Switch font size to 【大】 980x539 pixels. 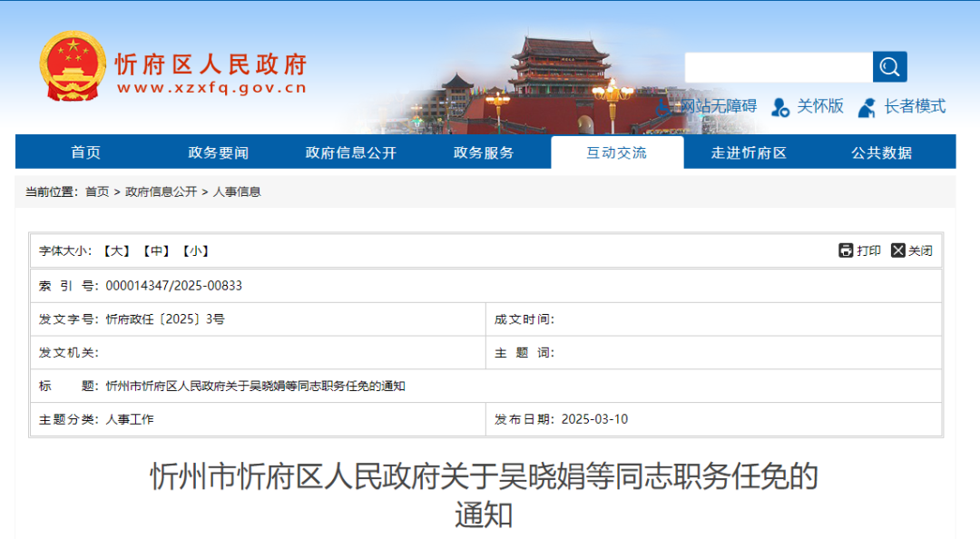pyautogui.click(x=113, y=250)
